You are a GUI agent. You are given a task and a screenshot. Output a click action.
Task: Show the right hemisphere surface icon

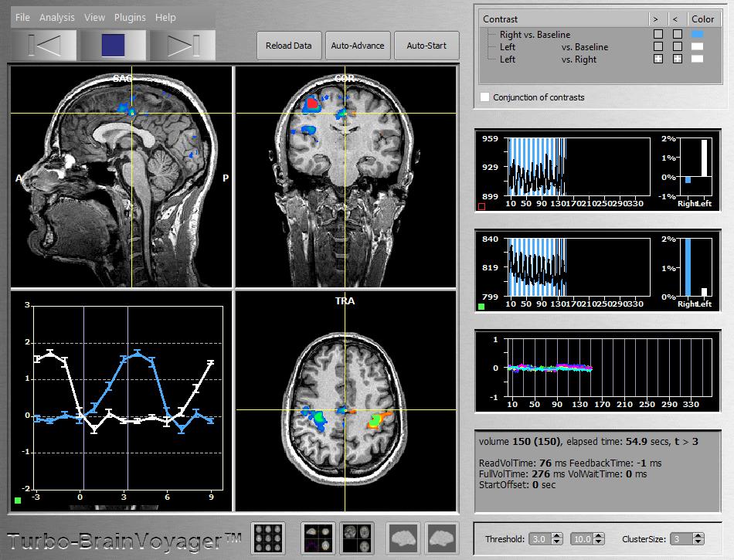[443, 538]
